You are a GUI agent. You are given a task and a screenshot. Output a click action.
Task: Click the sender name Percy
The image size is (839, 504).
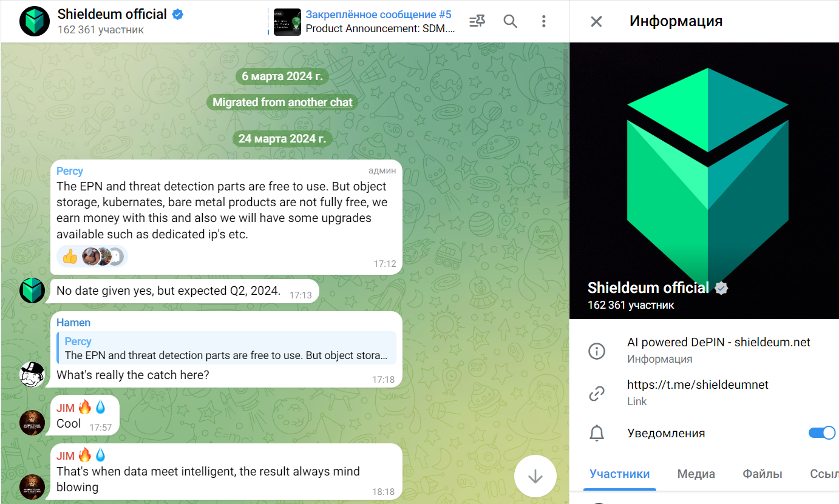pos(70,171)
